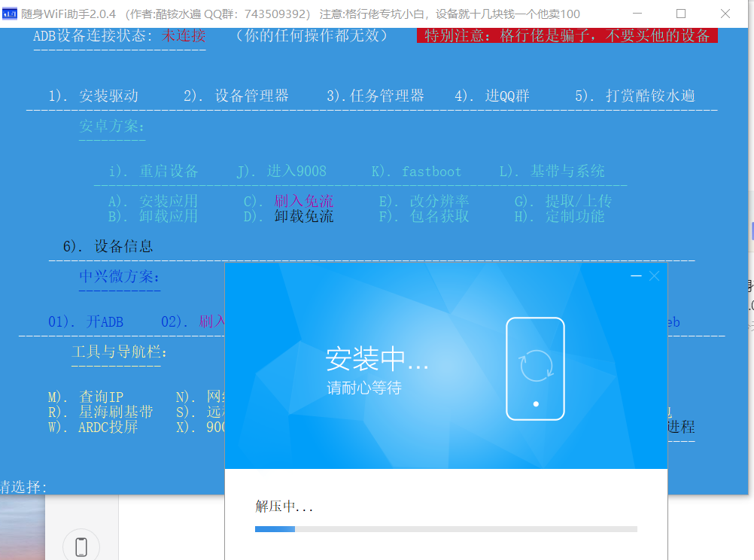
Task: Select 进入9008 option
Action: click(x=281, y=171)
